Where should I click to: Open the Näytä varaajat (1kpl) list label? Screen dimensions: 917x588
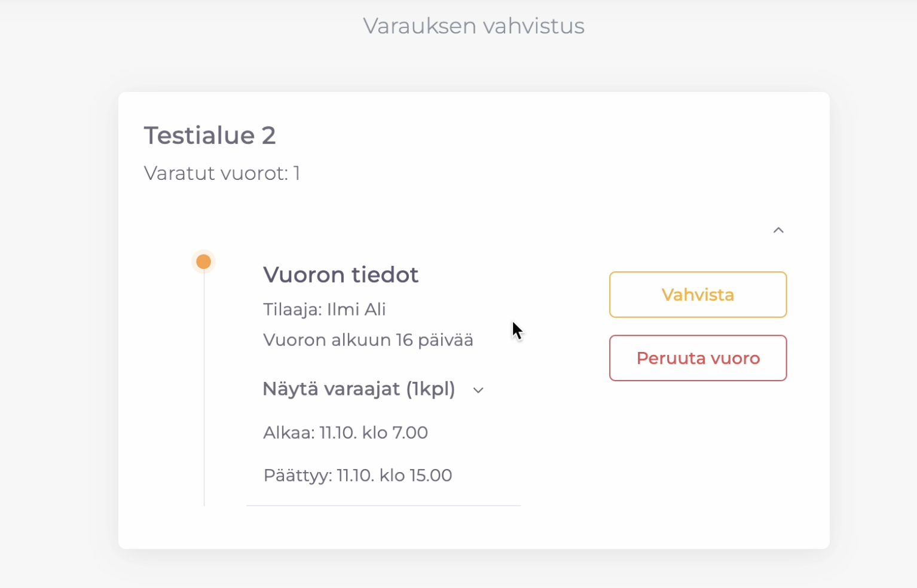click(x=359, y=389)
